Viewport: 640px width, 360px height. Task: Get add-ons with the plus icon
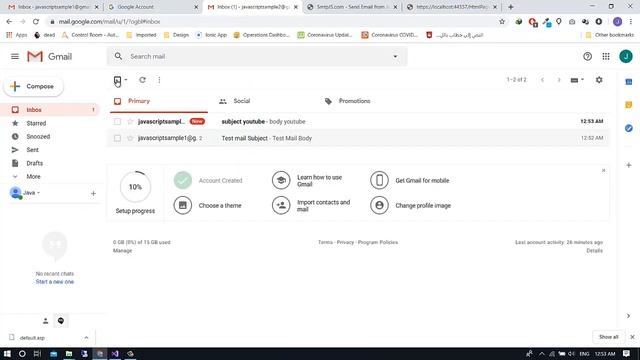pos(629,165)
